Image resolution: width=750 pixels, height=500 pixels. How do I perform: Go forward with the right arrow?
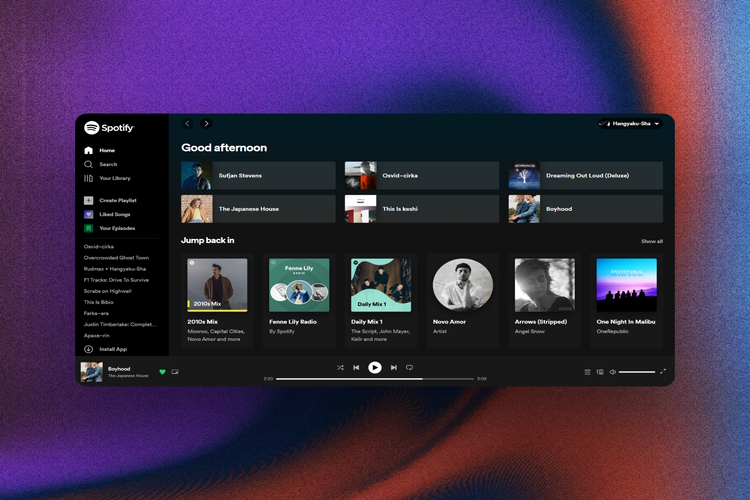tap(206, 123)
